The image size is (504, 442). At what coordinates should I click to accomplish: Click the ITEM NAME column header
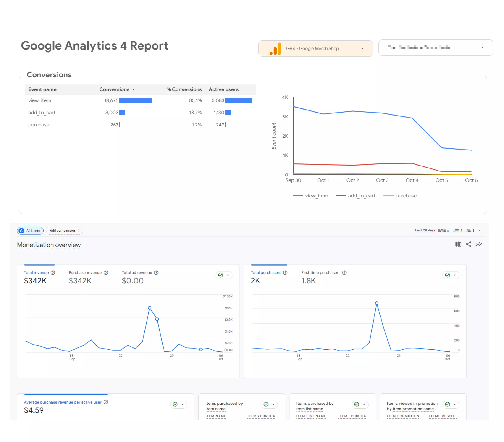(x=215, y=416)
